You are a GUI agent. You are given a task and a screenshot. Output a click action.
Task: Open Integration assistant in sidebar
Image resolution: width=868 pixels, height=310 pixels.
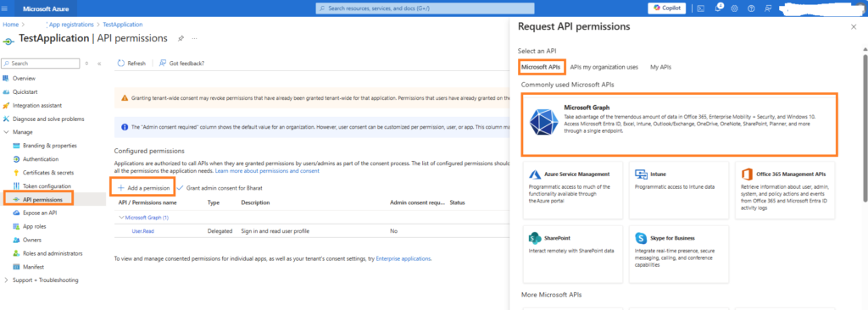(37, 105)
